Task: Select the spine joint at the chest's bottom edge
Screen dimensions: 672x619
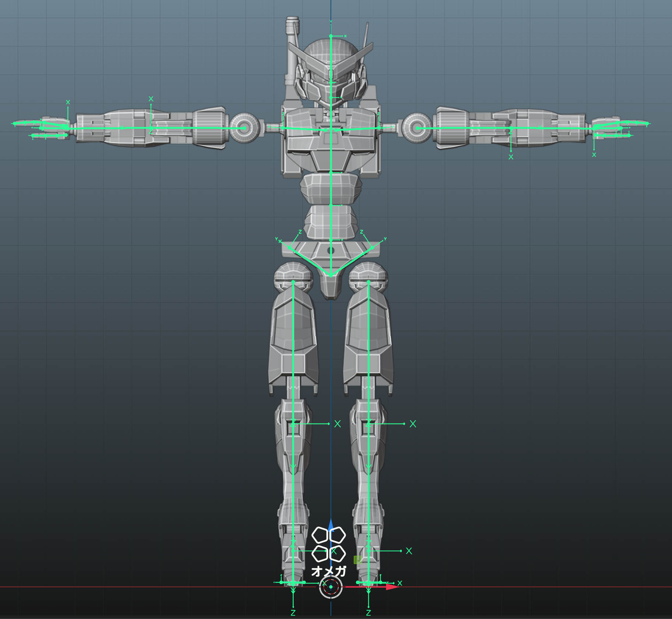Action: [x=331, y=172]
